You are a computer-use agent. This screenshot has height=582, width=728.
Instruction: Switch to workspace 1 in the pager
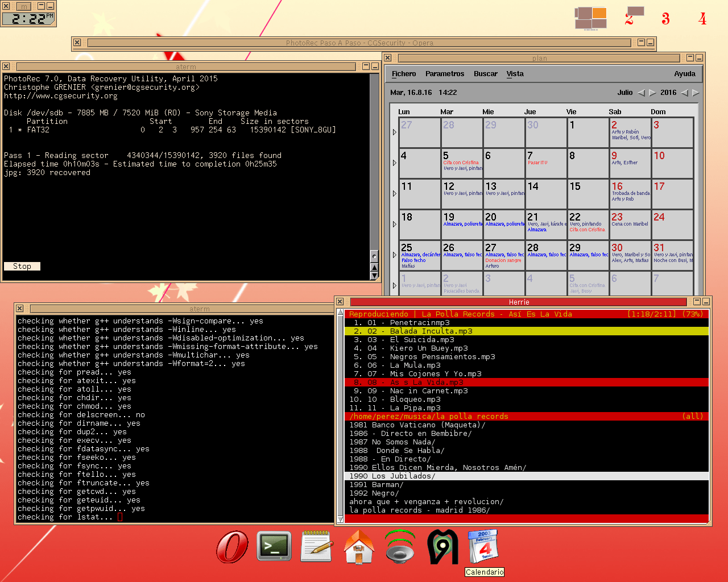591,18
